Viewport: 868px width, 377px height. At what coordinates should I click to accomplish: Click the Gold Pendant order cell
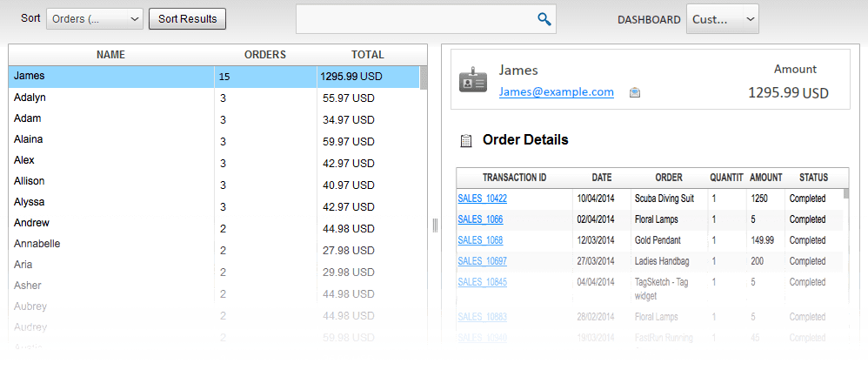point(658,240)
